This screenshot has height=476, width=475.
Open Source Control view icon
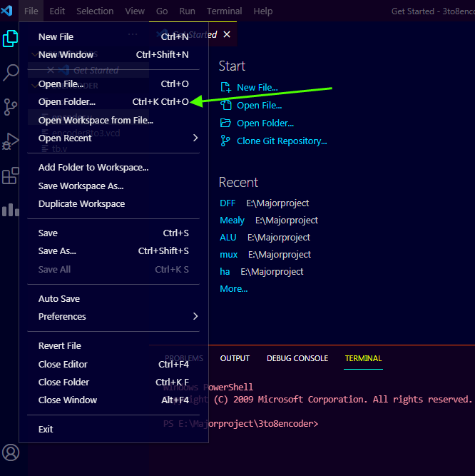11,107
